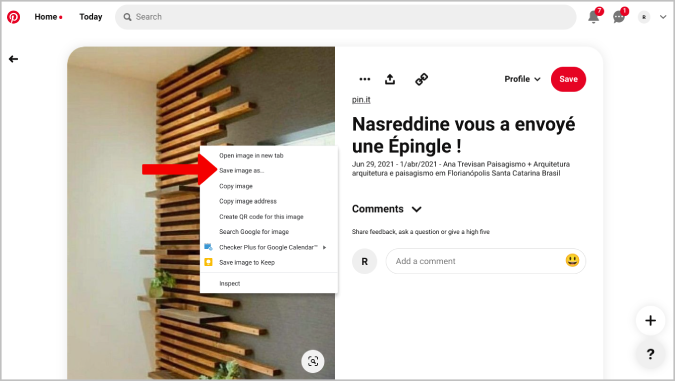Open the emoji picker smiley icon

[572, 260]
